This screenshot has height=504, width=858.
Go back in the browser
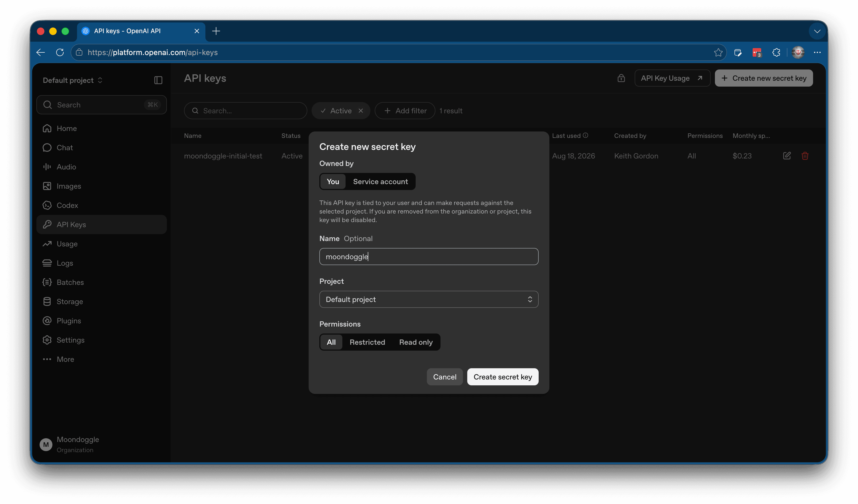[41, 52]
